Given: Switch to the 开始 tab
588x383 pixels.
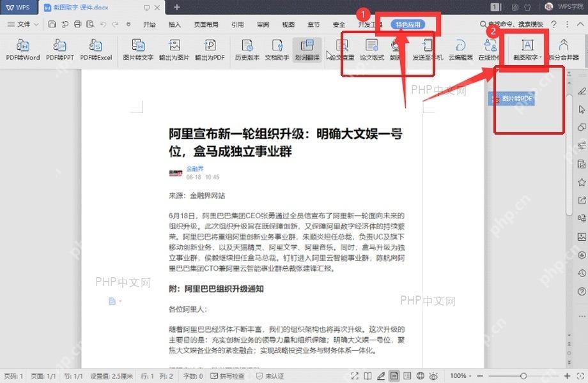Looking at the screenshot, I should [x=150, y=24].
